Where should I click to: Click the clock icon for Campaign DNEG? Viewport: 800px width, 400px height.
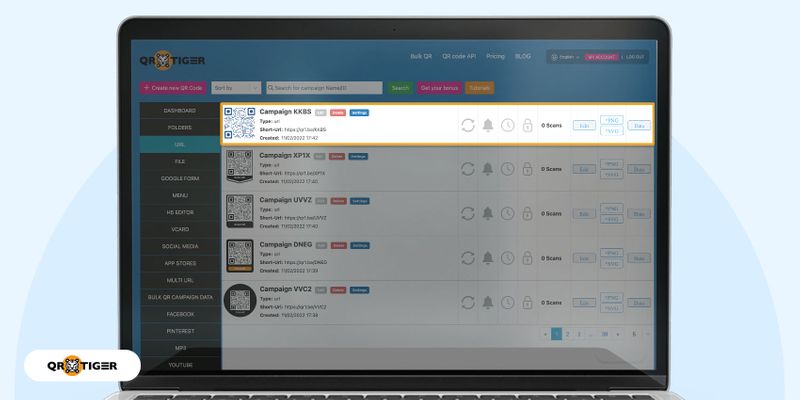pos(507,258)
